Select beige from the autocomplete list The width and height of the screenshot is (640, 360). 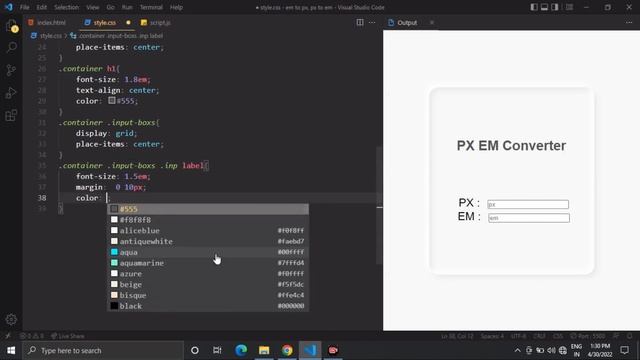[208, 284]
